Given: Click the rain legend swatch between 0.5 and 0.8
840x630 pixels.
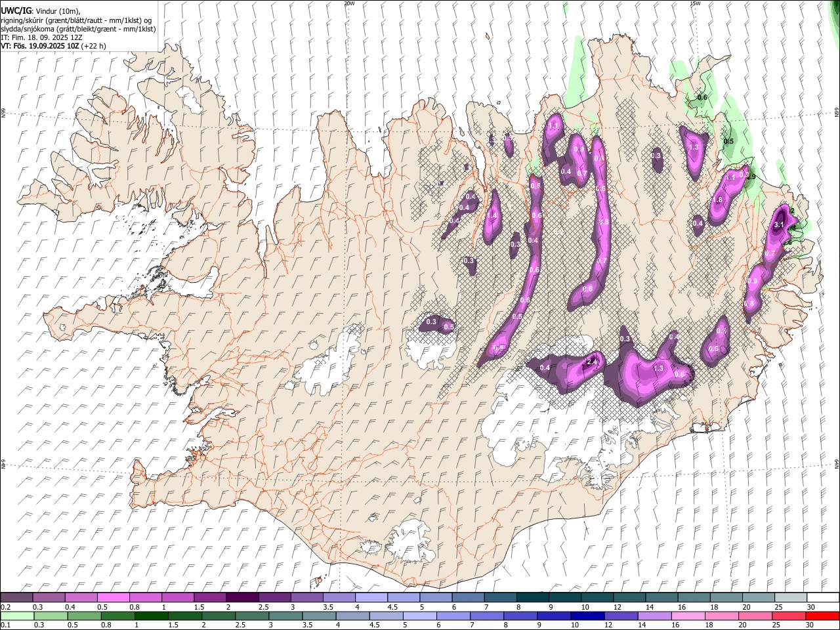Looking at the screenshot, I should pos(85,616).
